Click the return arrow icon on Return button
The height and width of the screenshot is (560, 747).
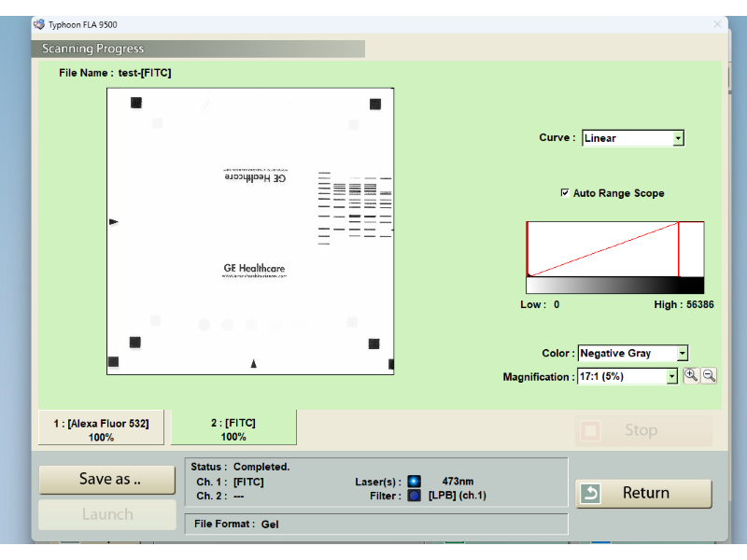pyautogui.click(x=590, y=494)
